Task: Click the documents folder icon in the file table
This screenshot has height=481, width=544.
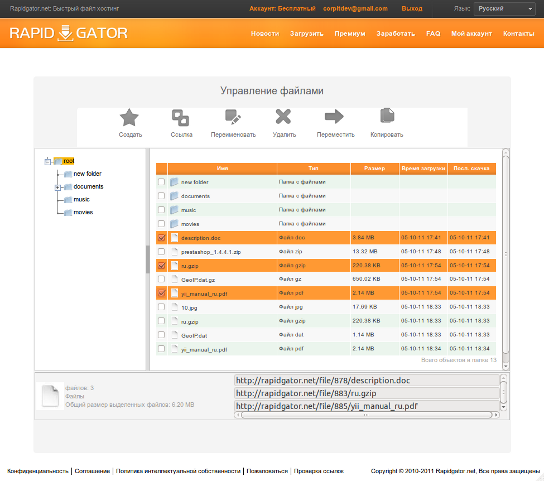Action: [174, 196]
